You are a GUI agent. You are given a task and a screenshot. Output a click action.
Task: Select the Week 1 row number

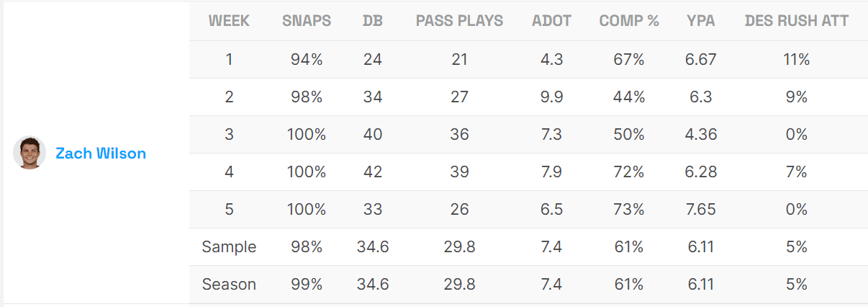coord(229,60)
